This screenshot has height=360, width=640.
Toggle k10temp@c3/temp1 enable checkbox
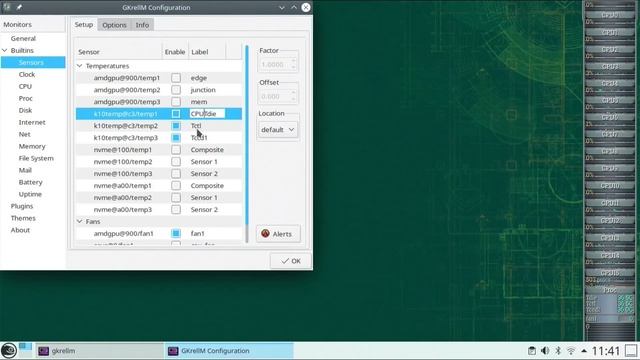pyautogui.click(x=176, y=113)
